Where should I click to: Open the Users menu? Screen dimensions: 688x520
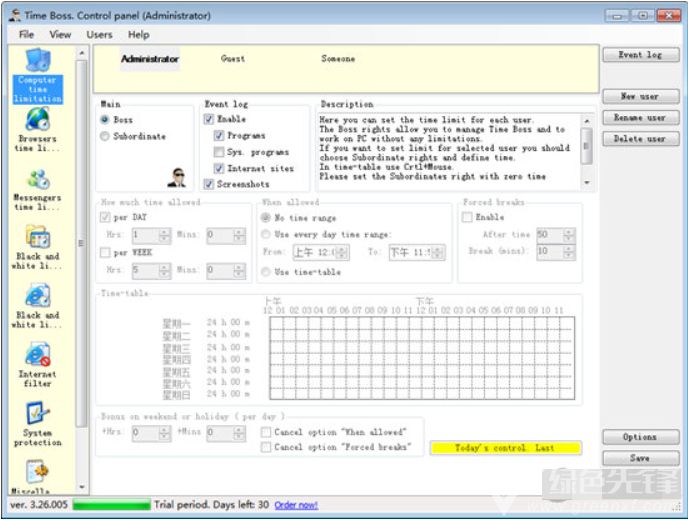coord(100,34)
